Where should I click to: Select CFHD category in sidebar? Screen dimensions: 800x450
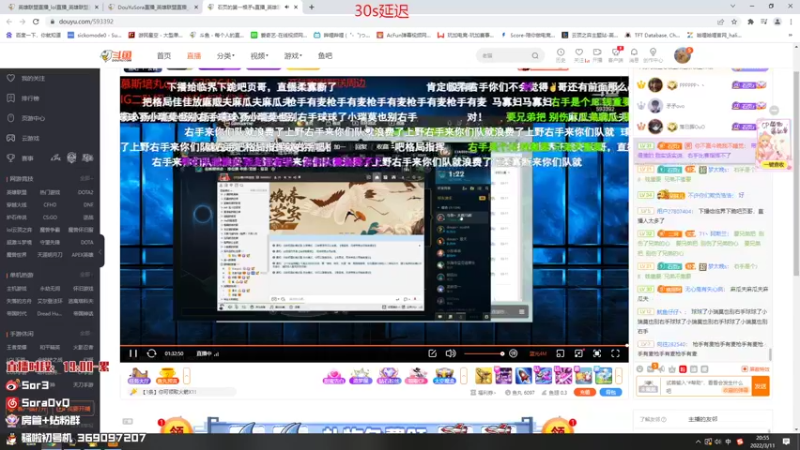[50, 205]
